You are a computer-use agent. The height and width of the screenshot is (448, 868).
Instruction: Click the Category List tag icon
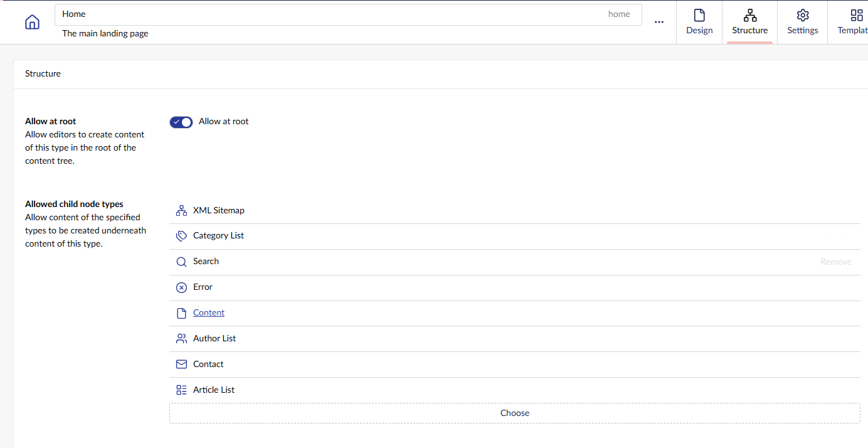pos(181,236)
